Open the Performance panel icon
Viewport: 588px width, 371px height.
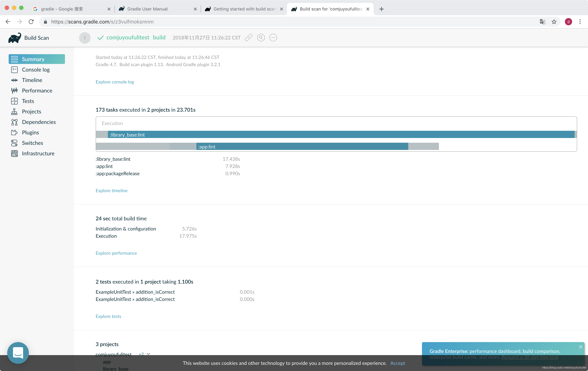(14, 90)
